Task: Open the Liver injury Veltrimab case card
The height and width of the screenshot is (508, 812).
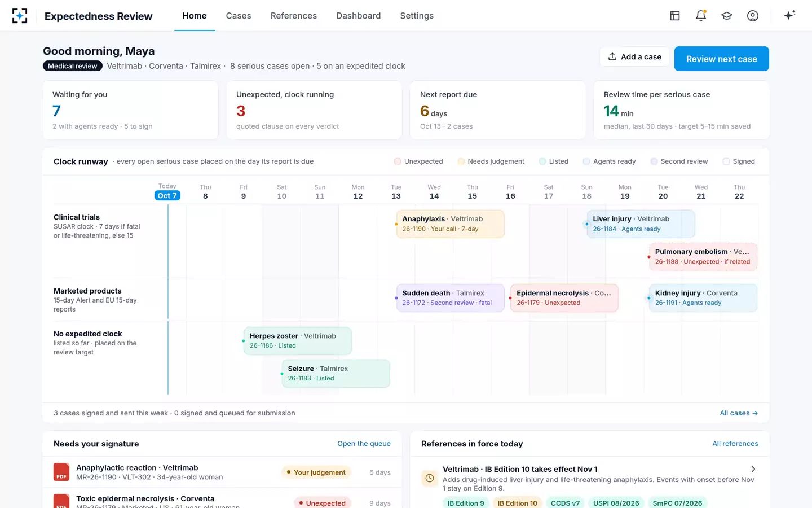Action: [x=641, y=224]
